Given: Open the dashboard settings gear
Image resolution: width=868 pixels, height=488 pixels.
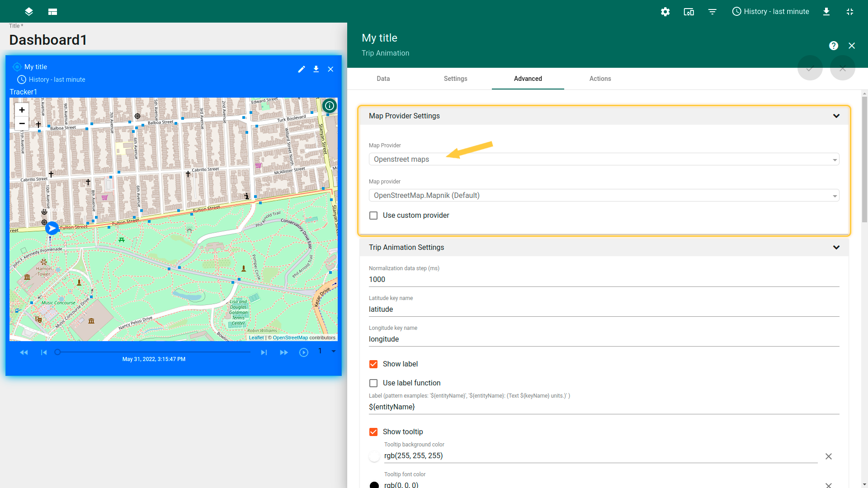Looking at the screenshot, I should point(665,12).
